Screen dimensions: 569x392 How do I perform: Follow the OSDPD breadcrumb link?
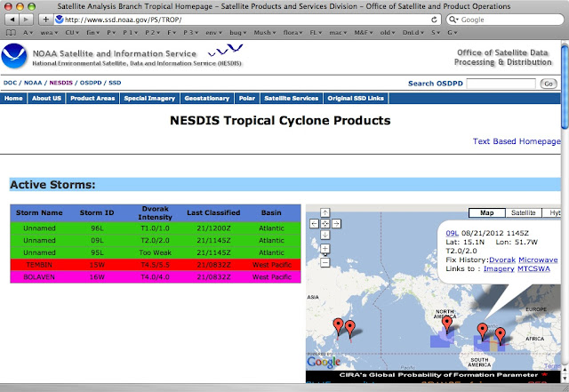coord(91,83)
